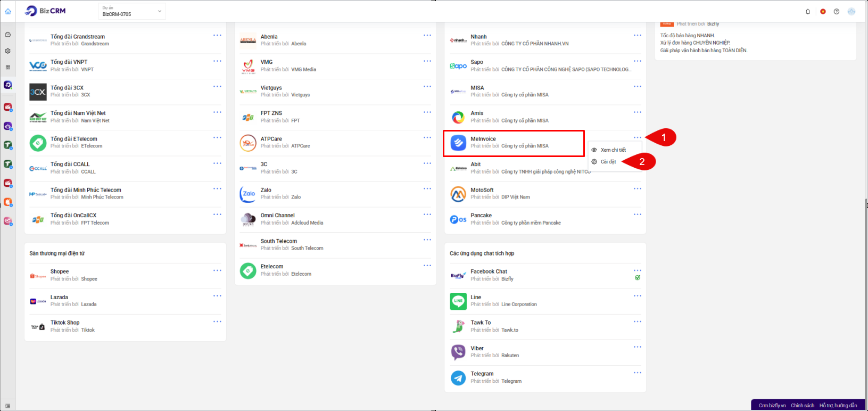Select the Vietguys entry
Viewport: 868px width, 411px height.
(x=336, y=92)
